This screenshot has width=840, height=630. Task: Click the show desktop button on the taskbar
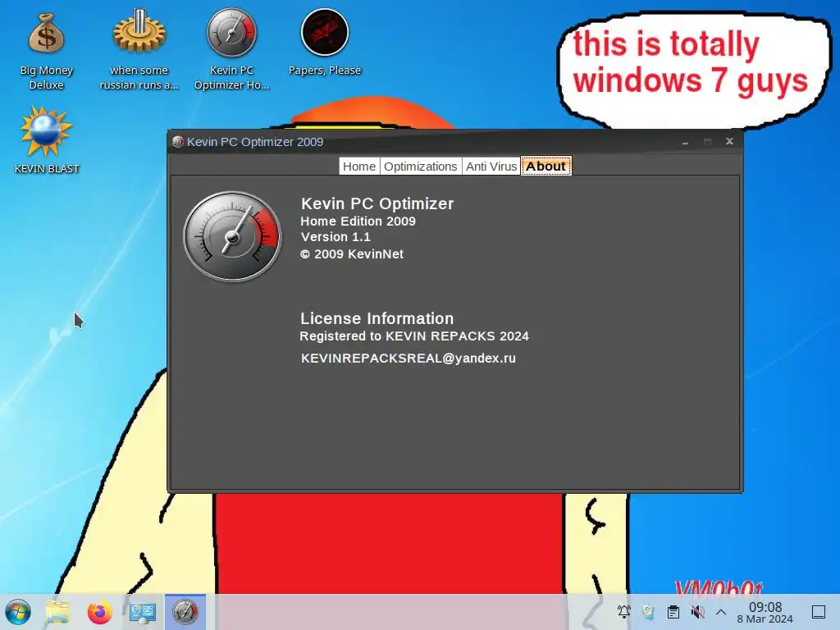pyautogui.click(x=819, y=612)
